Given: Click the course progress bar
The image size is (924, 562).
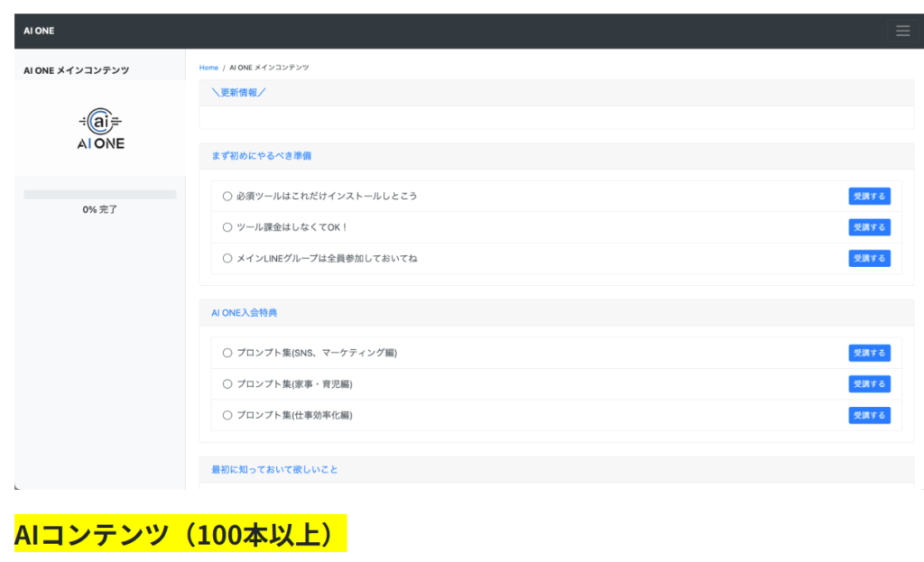Looking at the screenshot, I should coord(100,195).
